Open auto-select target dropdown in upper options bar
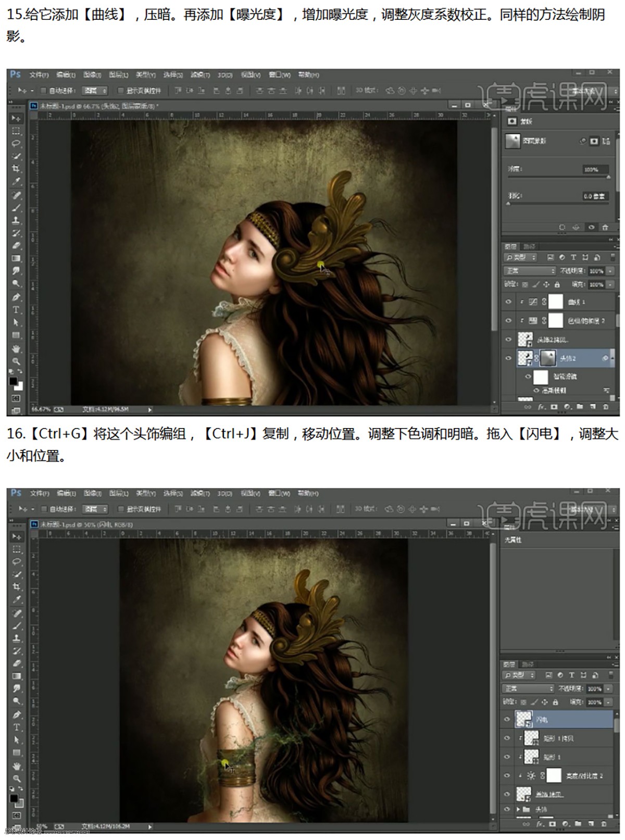The image size is (625, 840). point(95,91)
